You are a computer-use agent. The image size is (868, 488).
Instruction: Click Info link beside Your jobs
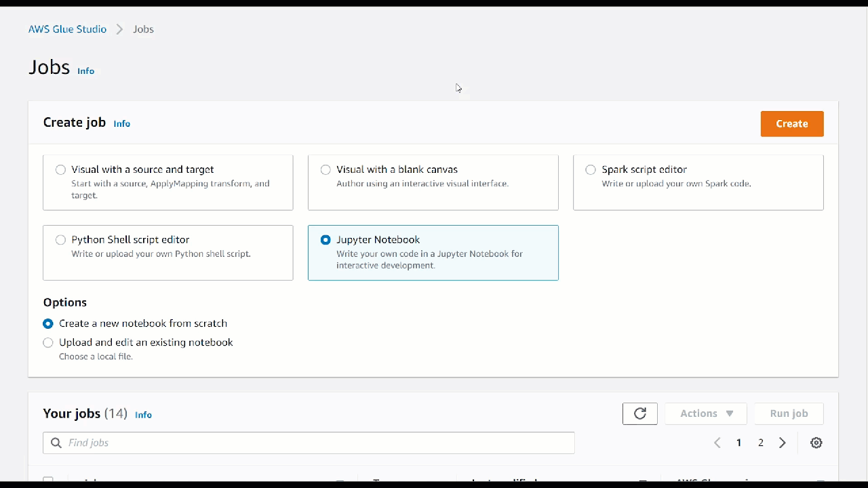pos(143,415)
